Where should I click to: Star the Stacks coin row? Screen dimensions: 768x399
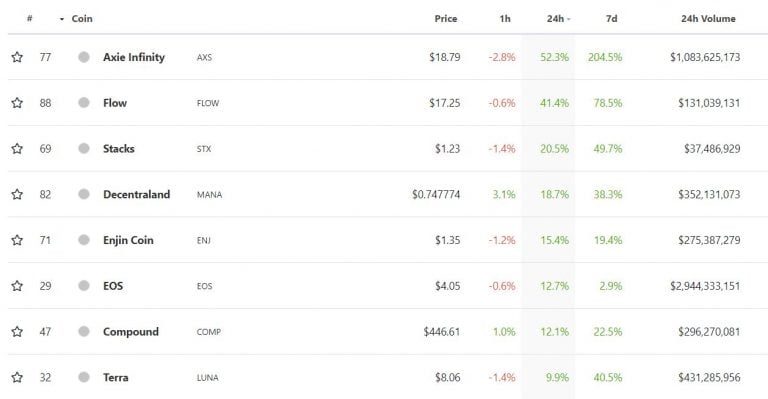17,149
